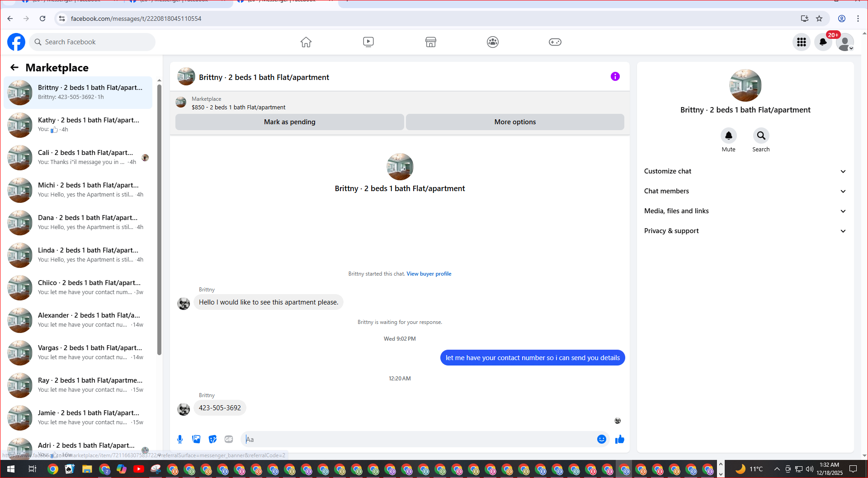The height and width of the screenshot is (478, 868).
Task: Attach a photo to the message
Action: [x=196, y=439]
